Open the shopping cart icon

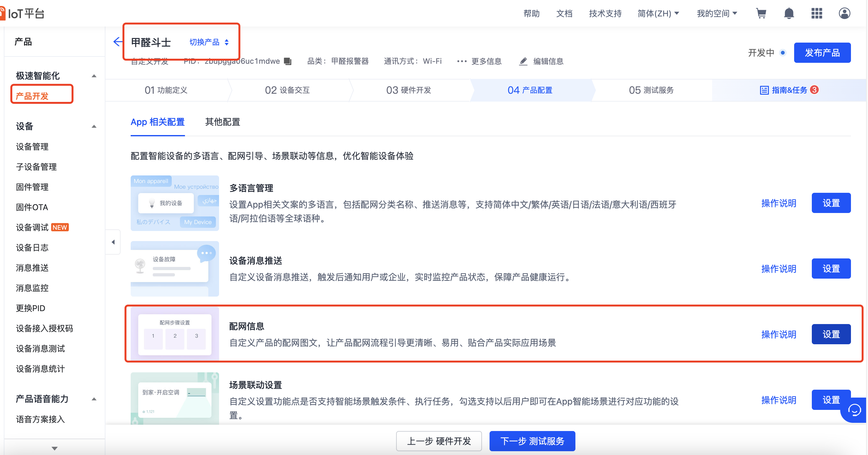[x=761, y=14]
